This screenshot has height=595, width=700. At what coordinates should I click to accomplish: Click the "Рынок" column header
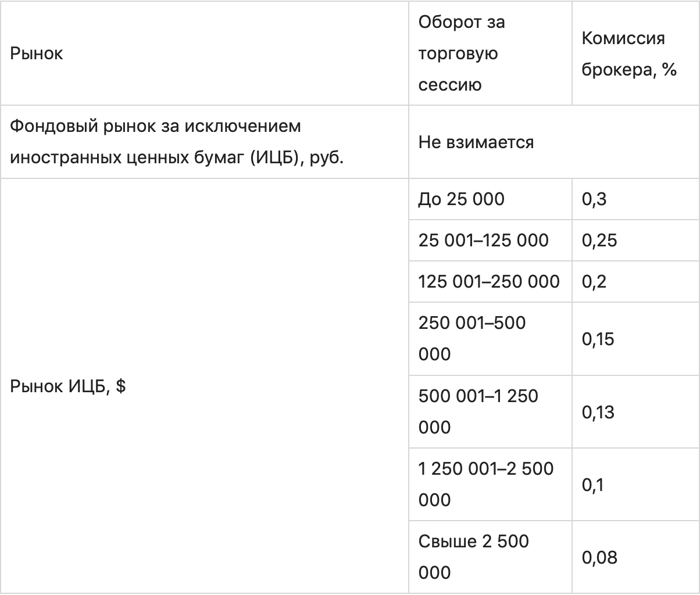point(37,53)
